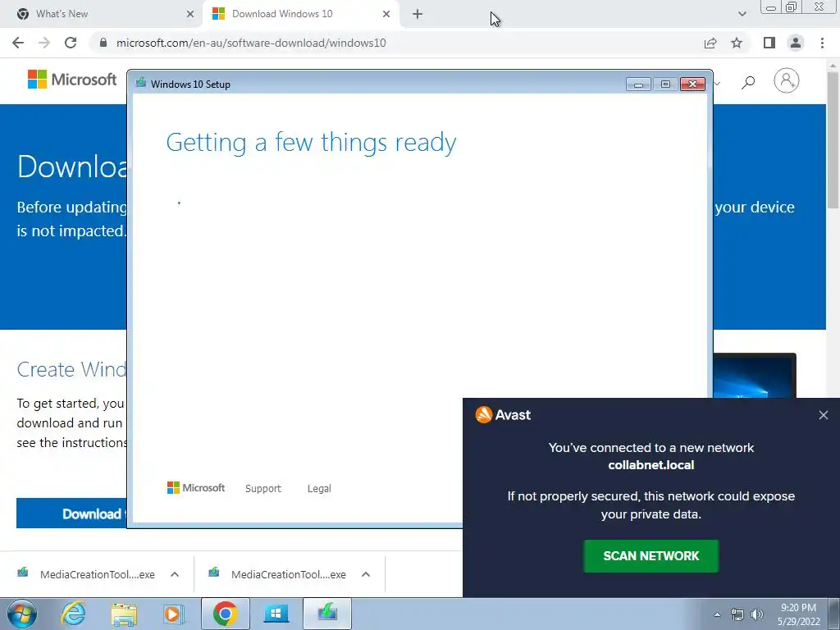Expand the Microsoft header menu chevron
This screenshot has width=840, height=630.
click(x=717, y=84)
